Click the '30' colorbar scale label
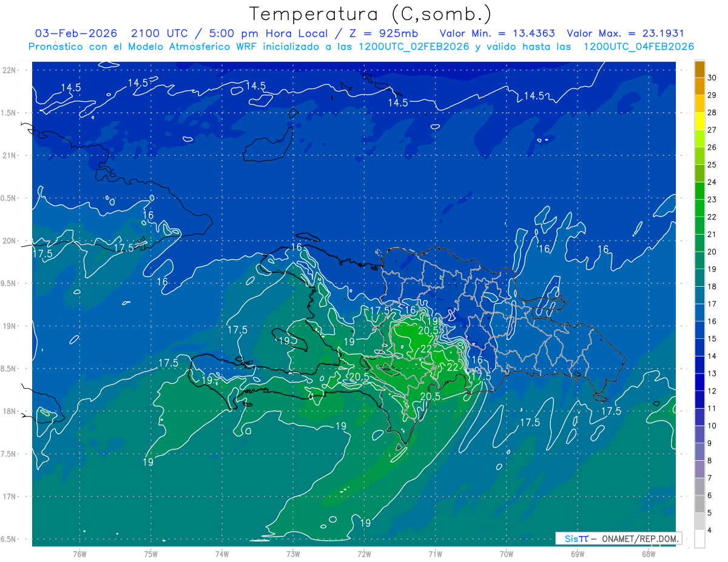Screen dimensions: 728x562 point(712,77)
